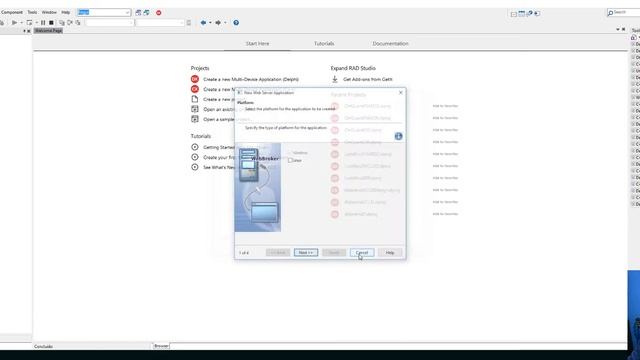
Task: Open the Window menu
Action: coord(49,12)
